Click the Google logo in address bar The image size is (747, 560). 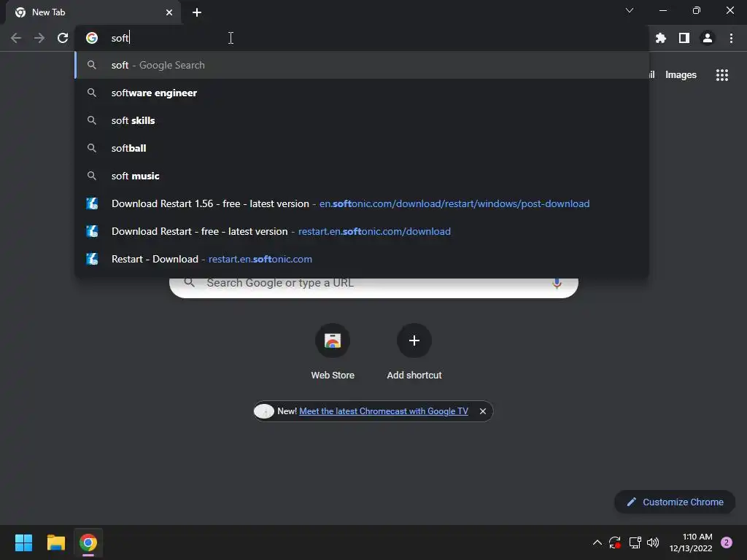click(92, 38)
